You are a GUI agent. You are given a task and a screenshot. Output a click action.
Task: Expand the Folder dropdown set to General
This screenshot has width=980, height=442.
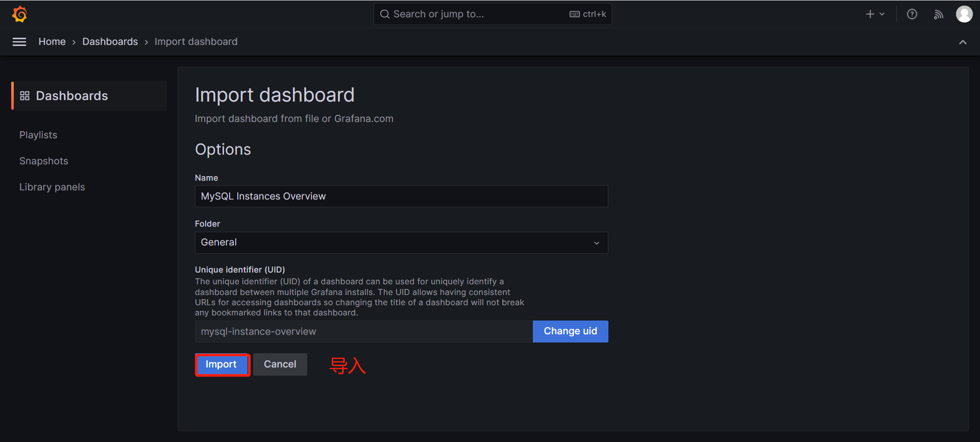click(401, 242)
